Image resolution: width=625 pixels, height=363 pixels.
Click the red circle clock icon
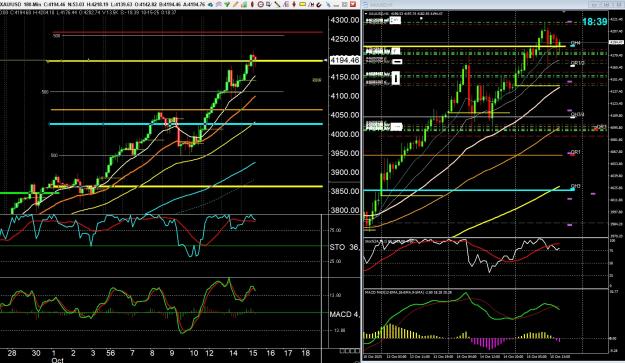[x=261, y=4]
